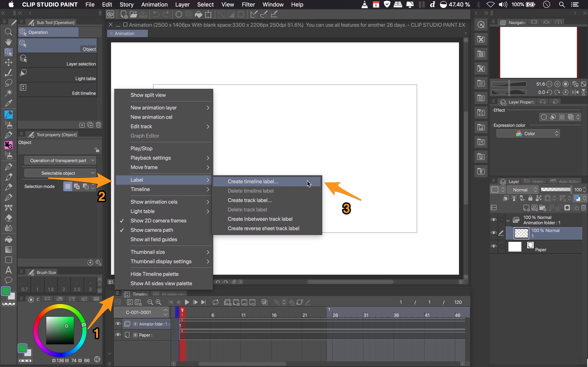The image size is (588, 367).
Task: Toggle visibility of Animation folder timeline track
Action: (118, 324)
